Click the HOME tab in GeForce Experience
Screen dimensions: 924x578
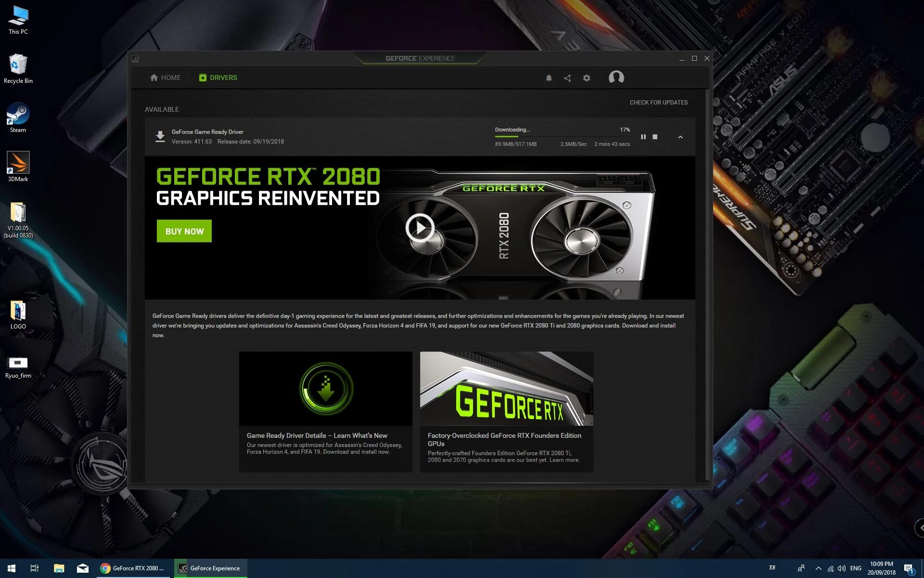pyautogui.click(x=165, y=77)
